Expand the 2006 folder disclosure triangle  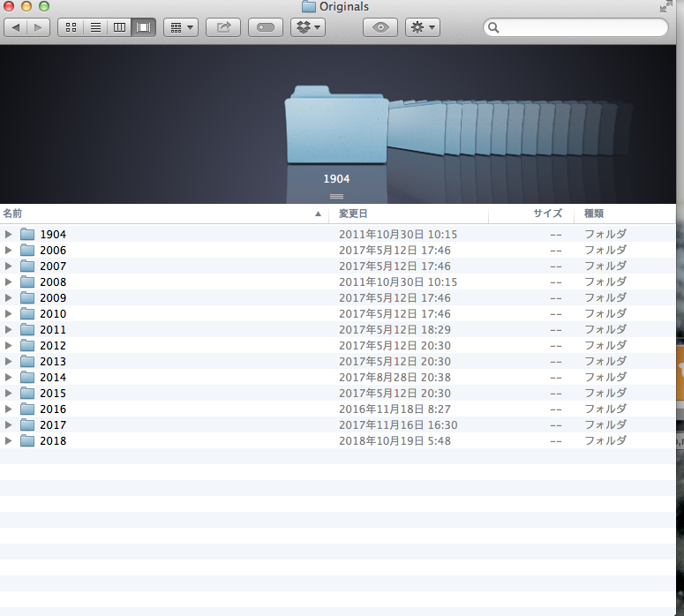[x=8, y=250]
